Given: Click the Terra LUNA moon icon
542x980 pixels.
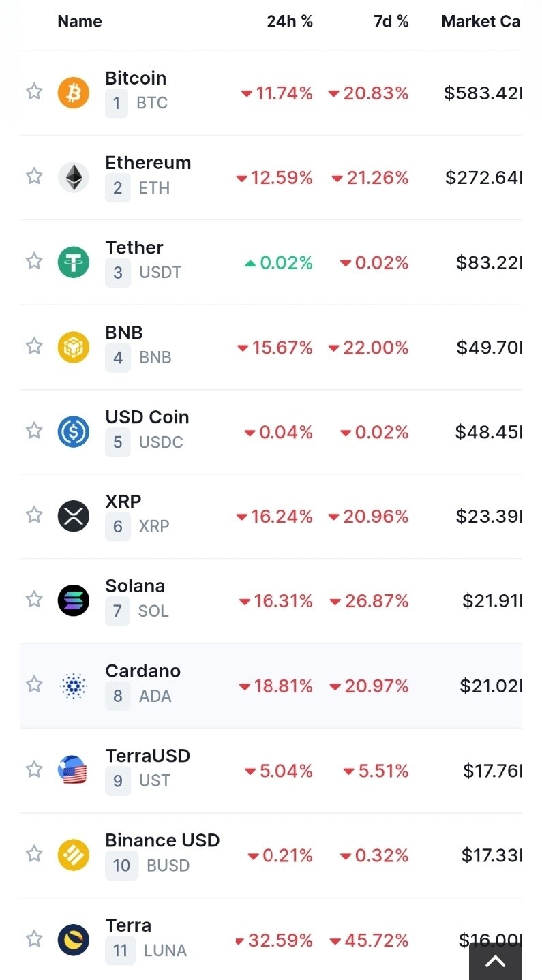Looking at the screenshot, I should 73,940.
